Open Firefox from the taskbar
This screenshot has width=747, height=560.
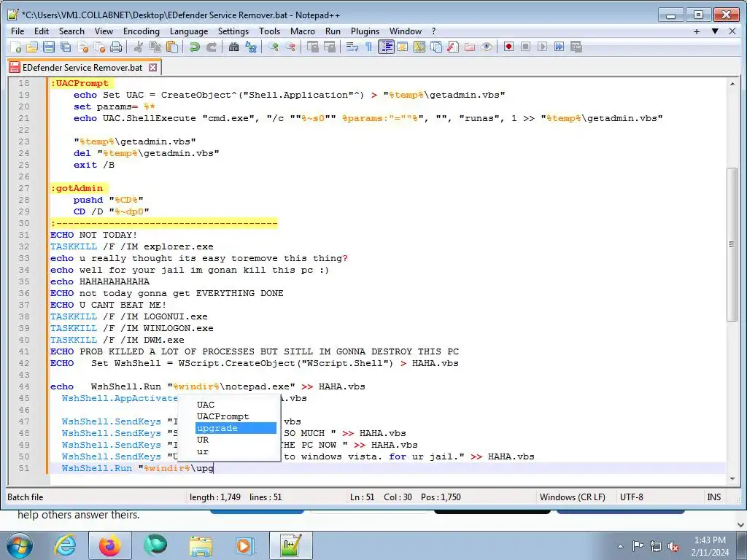pos(110,545)
